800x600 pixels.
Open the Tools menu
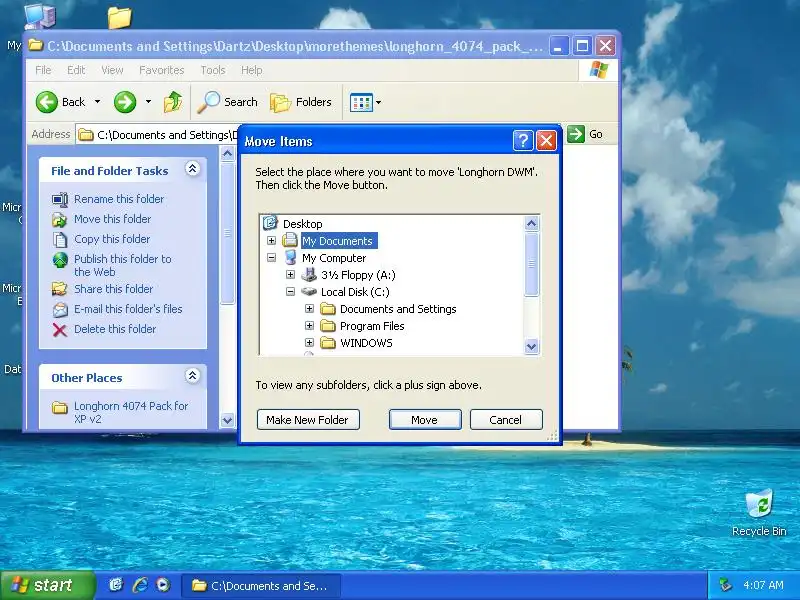(x=213, y=70)
